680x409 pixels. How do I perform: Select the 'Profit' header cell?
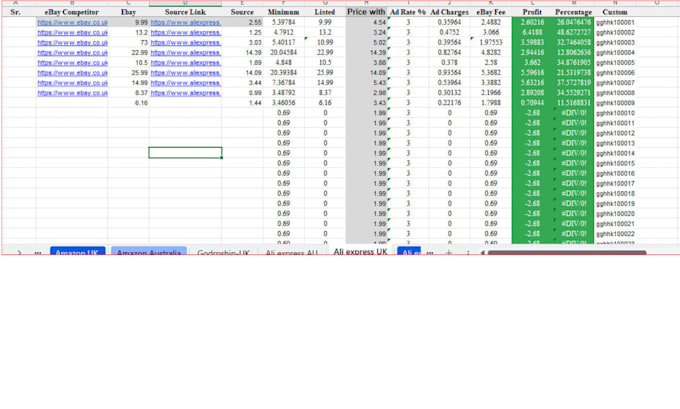tap(532, 12)
